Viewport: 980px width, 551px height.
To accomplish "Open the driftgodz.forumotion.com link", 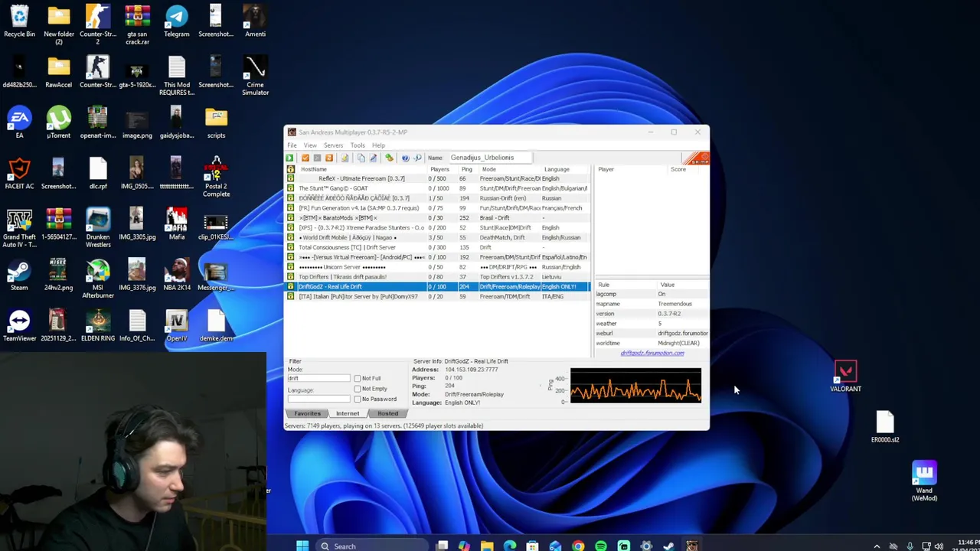I will 652,353.
